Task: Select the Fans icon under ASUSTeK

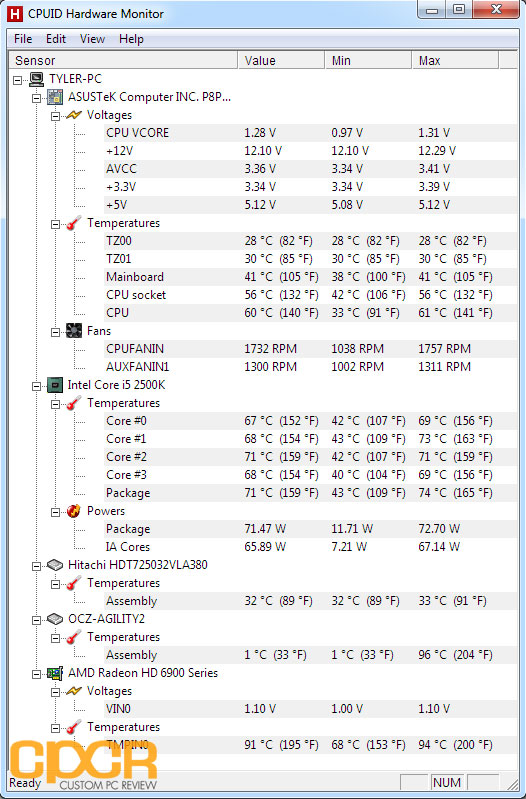Action: click(74, 331)
